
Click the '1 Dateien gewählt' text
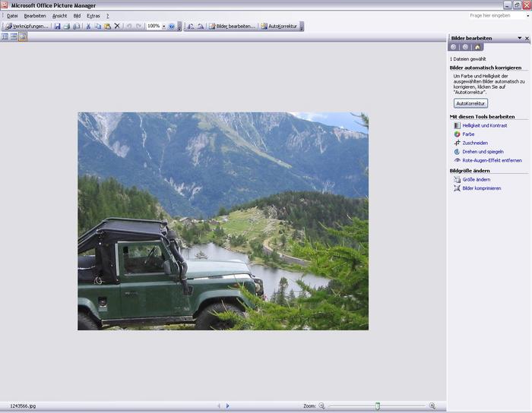point(468,59)
